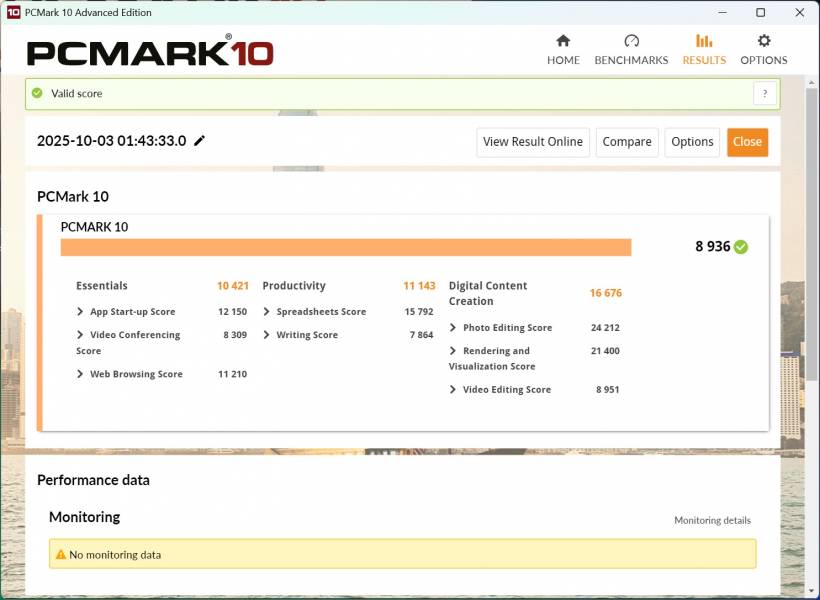Screen dimensions: 820x600
Task: Click the green valid score checkmark icon
Action: tap(37, 93)
